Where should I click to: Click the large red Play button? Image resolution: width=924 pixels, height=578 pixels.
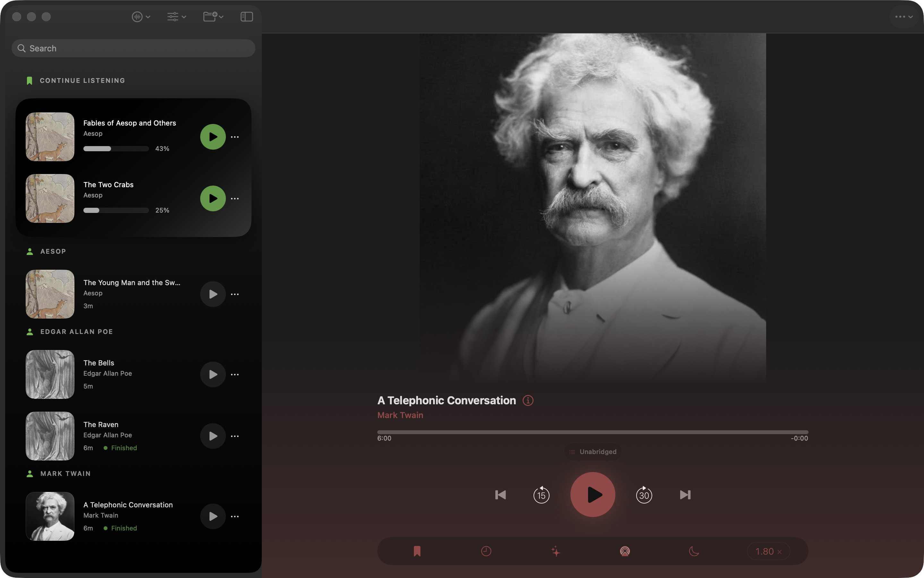point(593,494)
